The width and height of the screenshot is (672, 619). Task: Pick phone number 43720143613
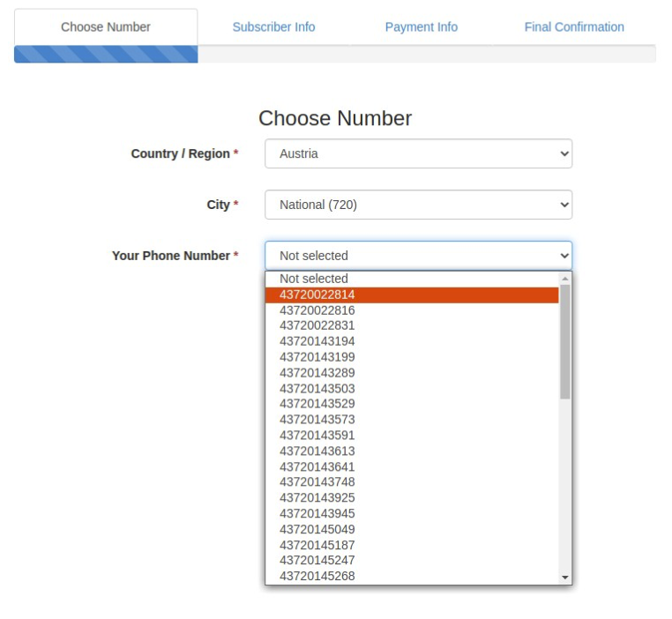pos(412,451)
